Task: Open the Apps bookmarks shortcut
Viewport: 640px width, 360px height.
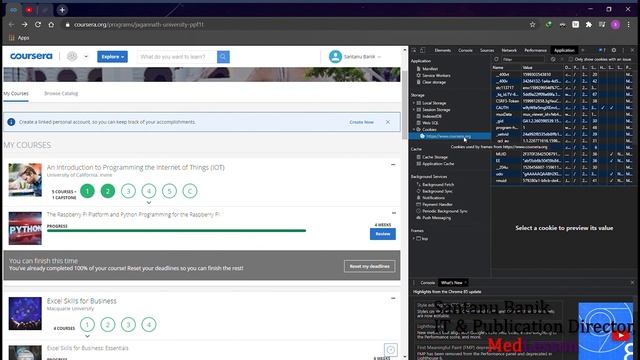Action: (x=19, y=38)
